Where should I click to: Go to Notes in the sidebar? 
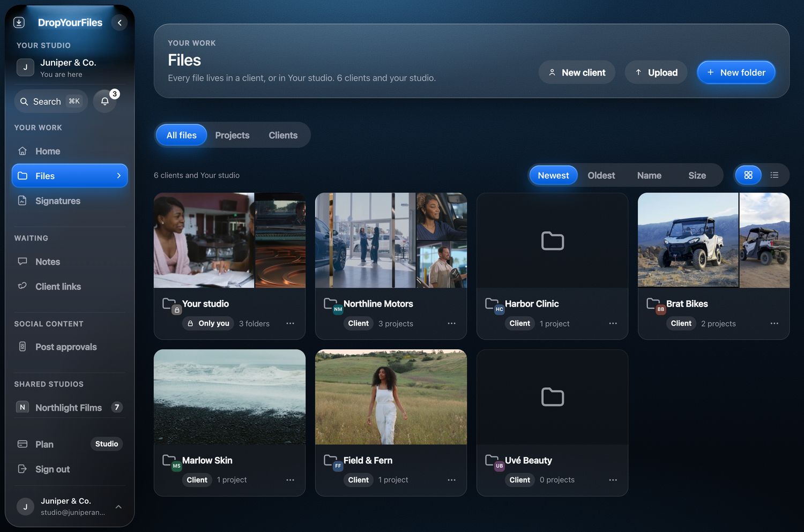(70, 261)
